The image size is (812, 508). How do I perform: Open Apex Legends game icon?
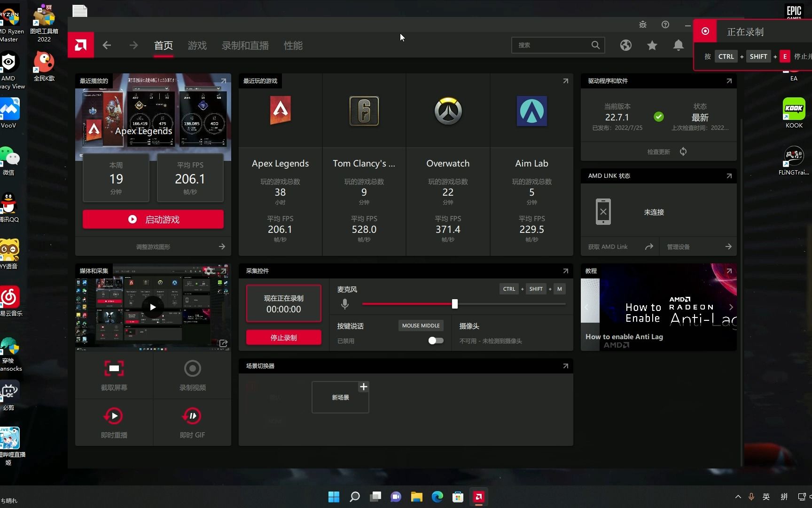[280, 111]
